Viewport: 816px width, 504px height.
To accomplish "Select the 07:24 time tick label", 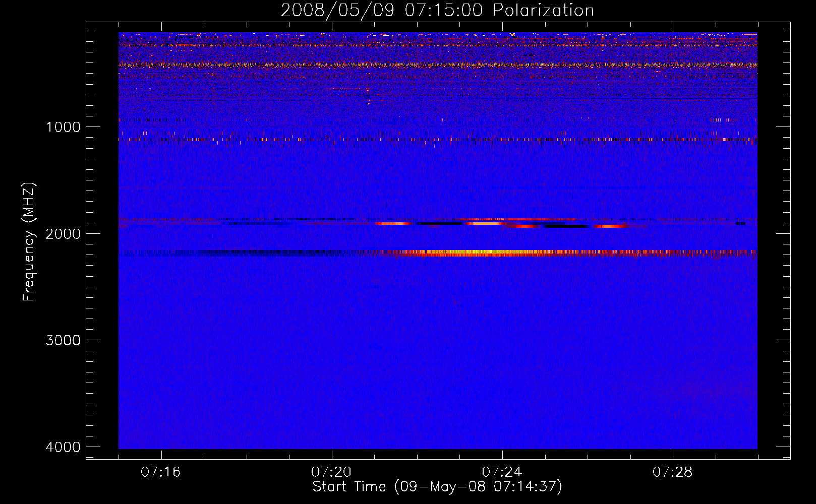I will [502, 472].
